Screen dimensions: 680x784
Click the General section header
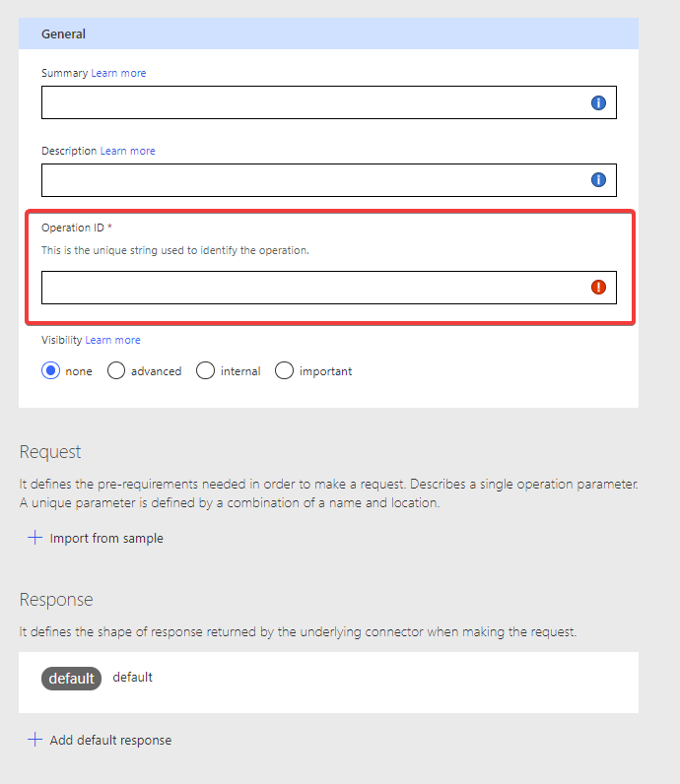pos(328,33)
